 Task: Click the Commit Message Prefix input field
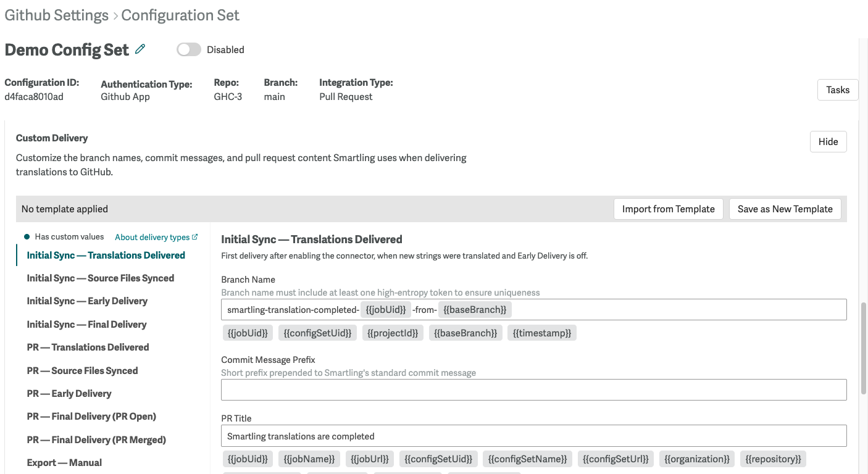coord(534,389)
